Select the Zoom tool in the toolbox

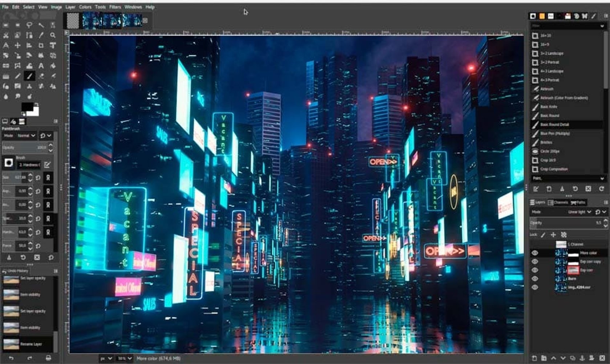click(x=52, y=35)
